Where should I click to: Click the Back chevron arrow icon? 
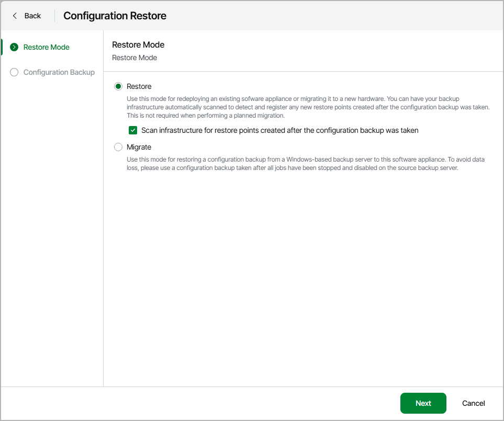15,16
